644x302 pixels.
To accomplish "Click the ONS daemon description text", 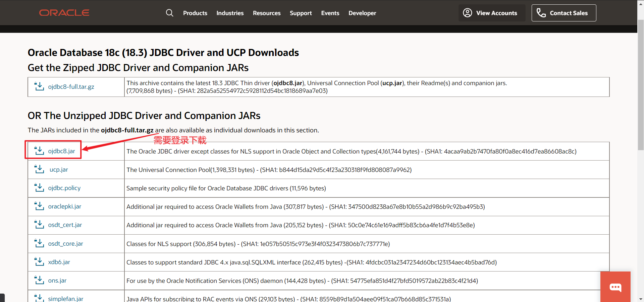I will (302, 281).
